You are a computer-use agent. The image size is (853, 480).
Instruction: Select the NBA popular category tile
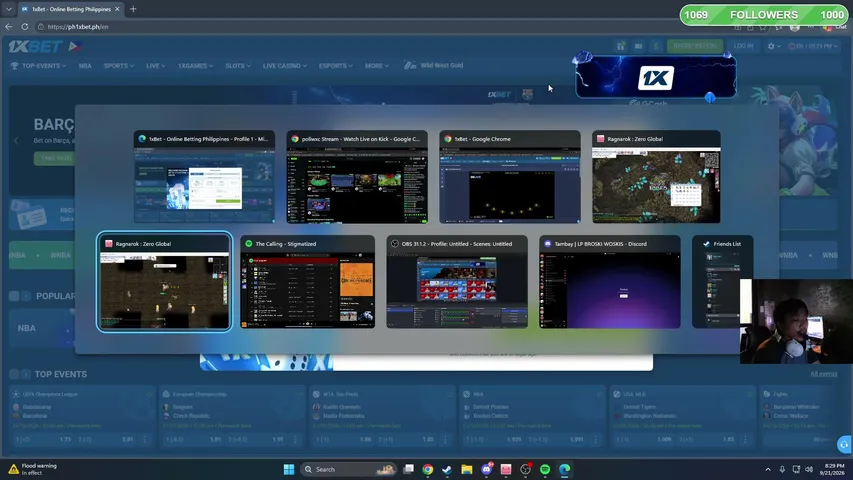(41, 328)
